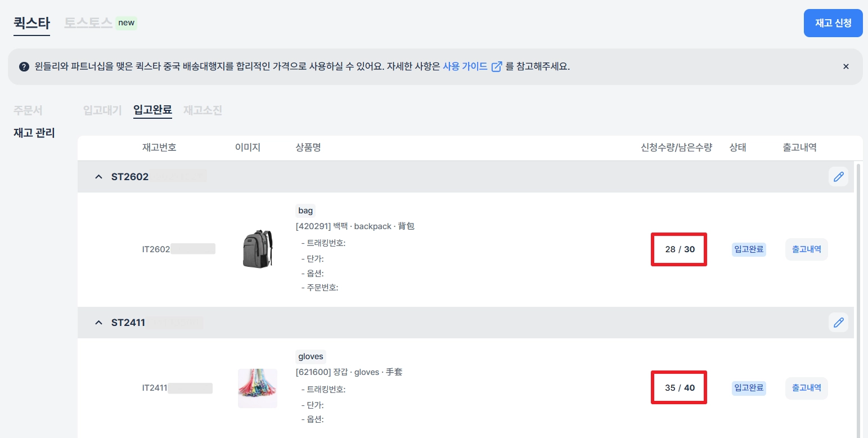Open 출고내역 for the gloves item
Screen dimensions: 868x438
[806, 388]
